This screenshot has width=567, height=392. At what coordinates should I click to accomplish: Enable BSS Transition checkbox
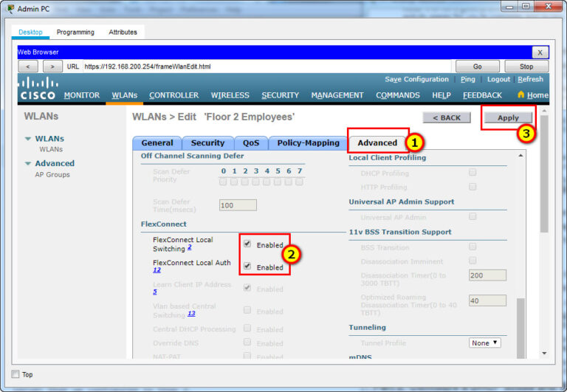coord(472,247)
